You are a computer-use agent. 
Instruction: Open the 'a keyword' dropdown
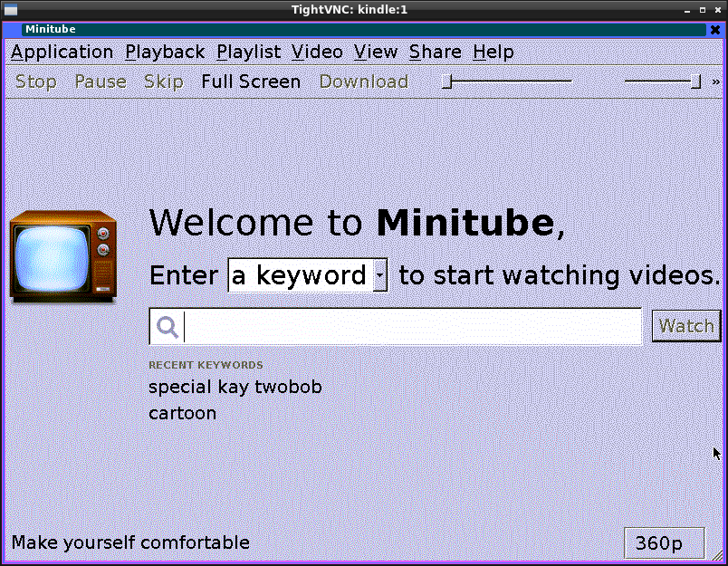point(307,275)
